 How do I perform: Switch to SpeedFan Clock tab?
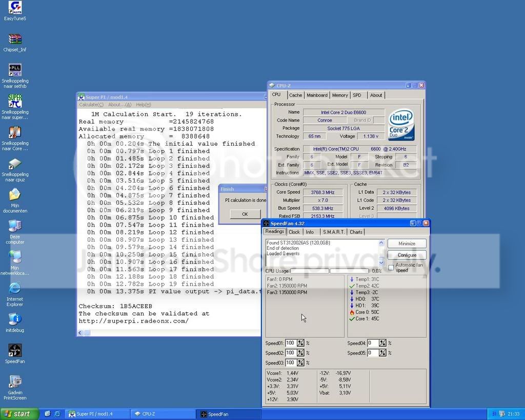[x=294, y=232]
